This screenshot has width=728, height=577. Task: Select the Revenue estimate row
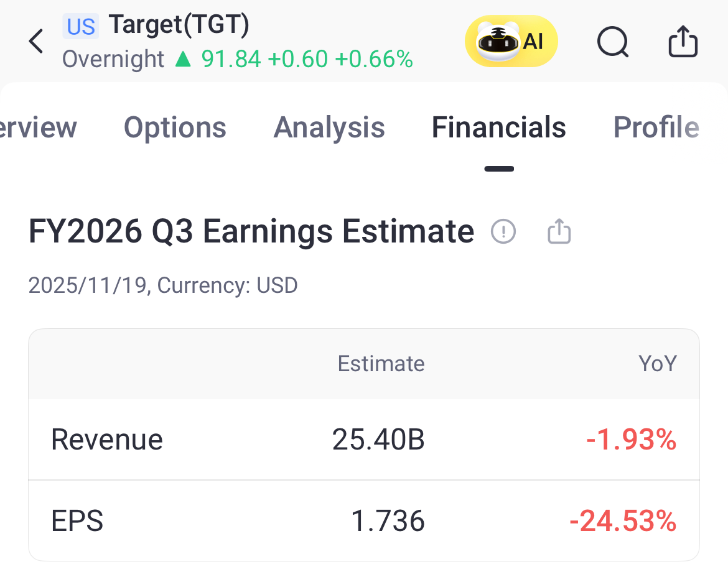click(363, 440)
